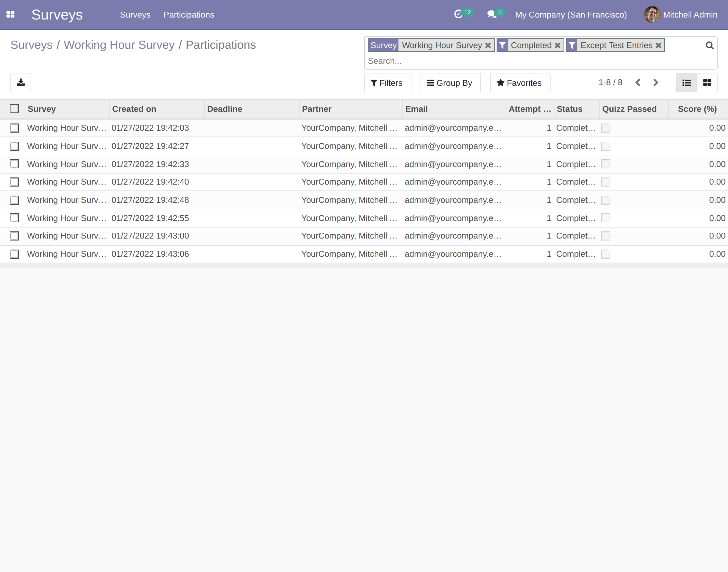Click 0.00 score in 19:43:00 row

(717, 236)
